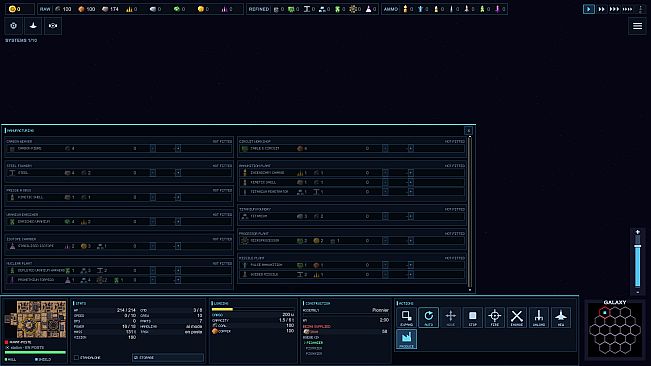The height and width of the screenshot is (366, 651).
Task: Increase Incendiary Charge production quantity
Action: pos(410,173)
